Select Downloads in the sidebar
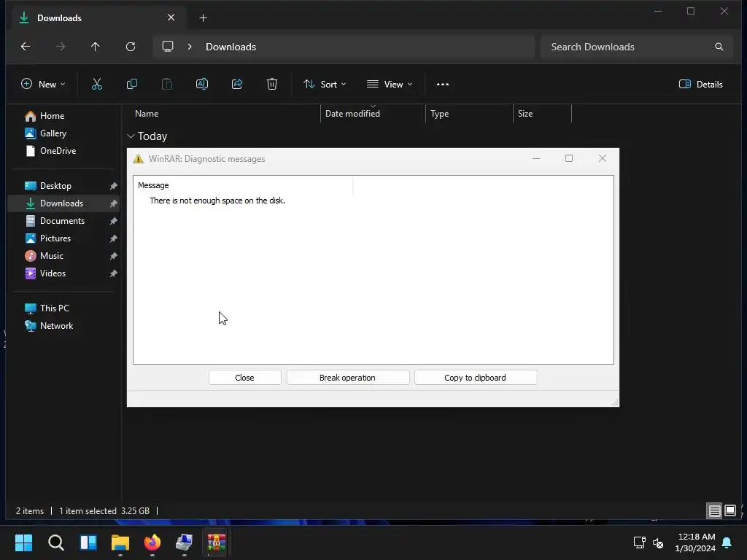747x560 pixels. click(61, 203)
